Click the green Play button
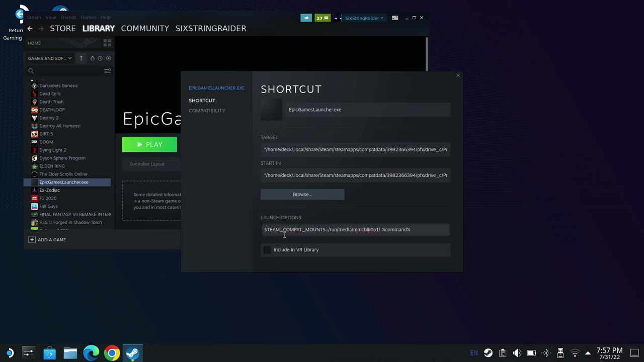Screen dimensions: 644x362 point(149,145)
